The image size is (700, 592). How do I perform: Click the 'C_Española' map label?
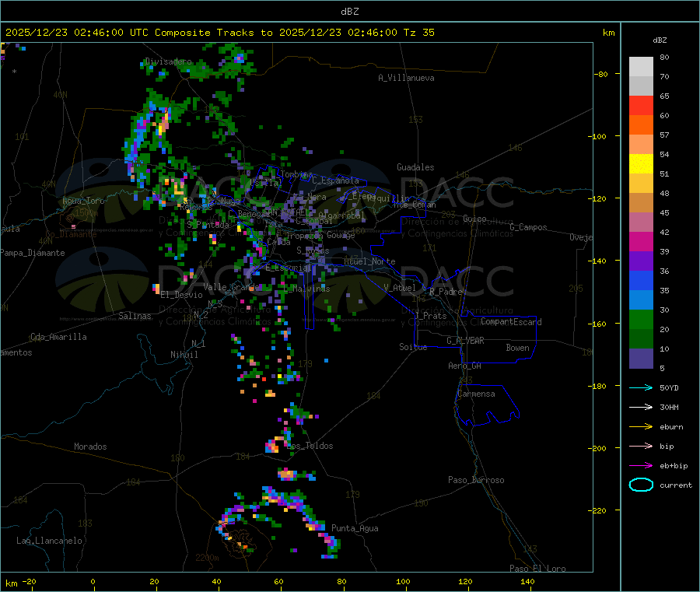336,180
